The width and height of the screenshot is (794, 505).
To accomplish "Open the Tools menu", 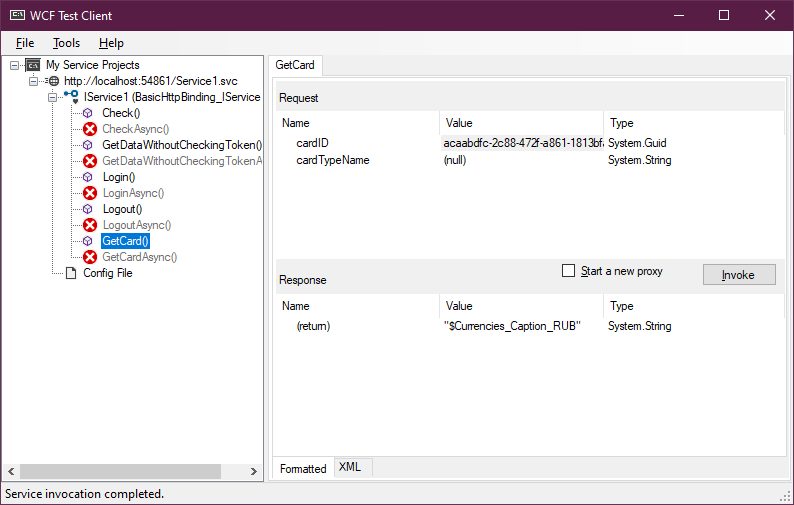I will click(66, 43).
